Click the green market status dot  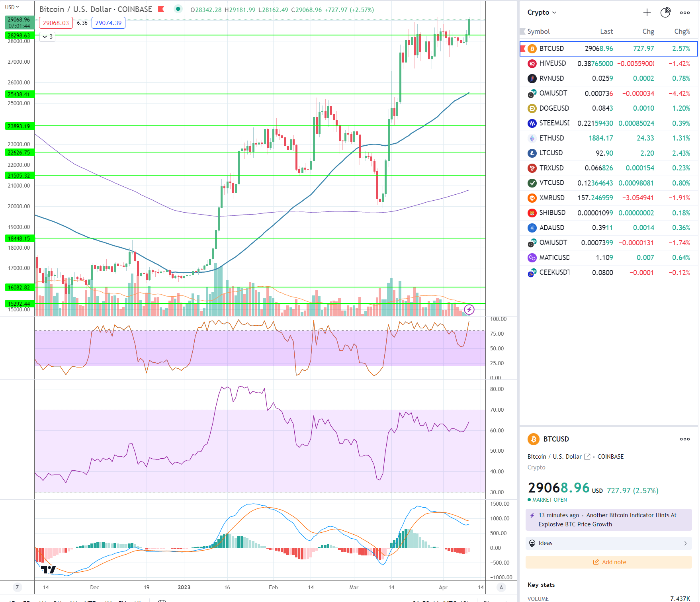[178, 9]
